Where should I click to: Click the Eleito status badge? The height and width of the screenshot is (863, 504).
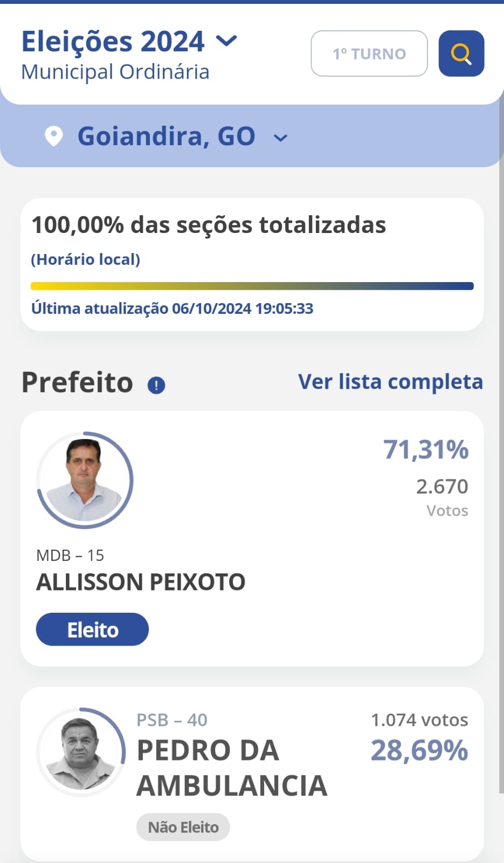coord(92,629)
